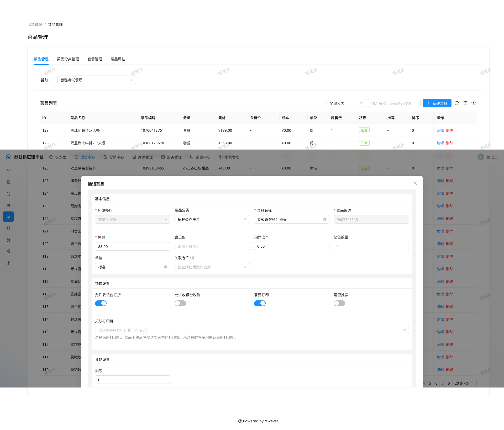The image size is (504, 430).
Task: Click the refresh icon beside 新建菜品
Action: [457, 103]
